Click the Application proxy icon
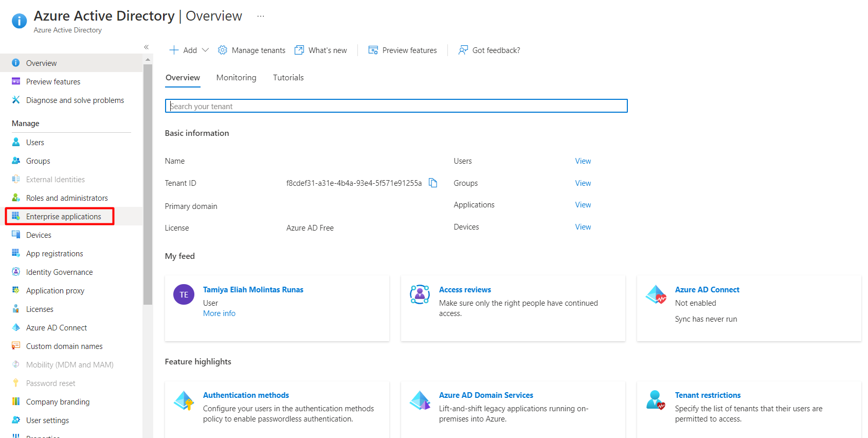Image resolution: width=868 pixels, height=438 pixels. (x=16, y=290)
